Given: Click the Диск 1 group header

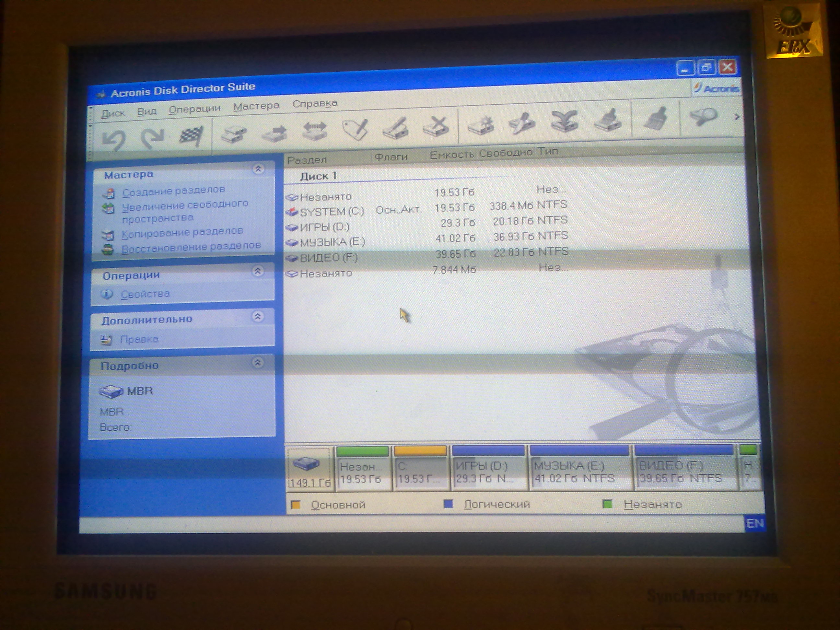Looking at the screenshot, I should (x=318, y=176).
